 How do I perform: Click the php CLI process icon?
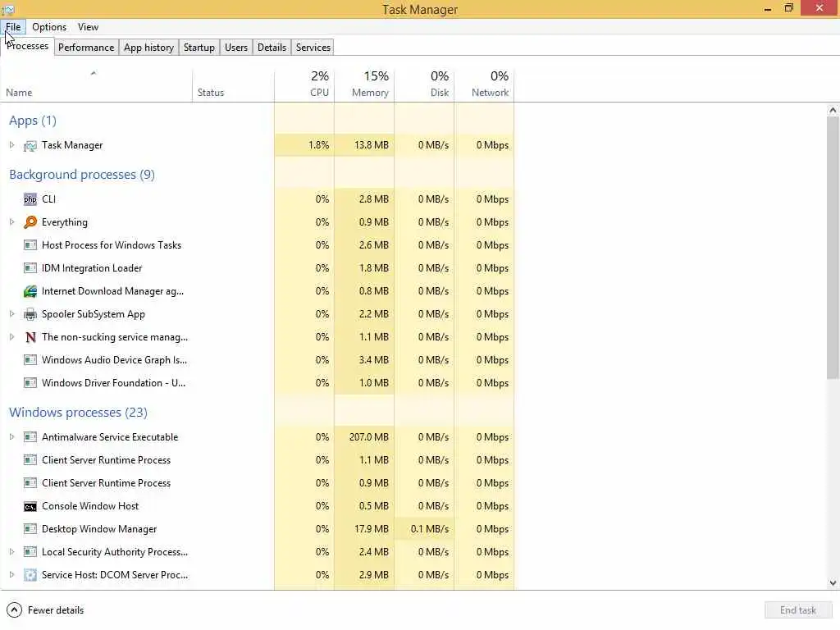click(30, 199)
